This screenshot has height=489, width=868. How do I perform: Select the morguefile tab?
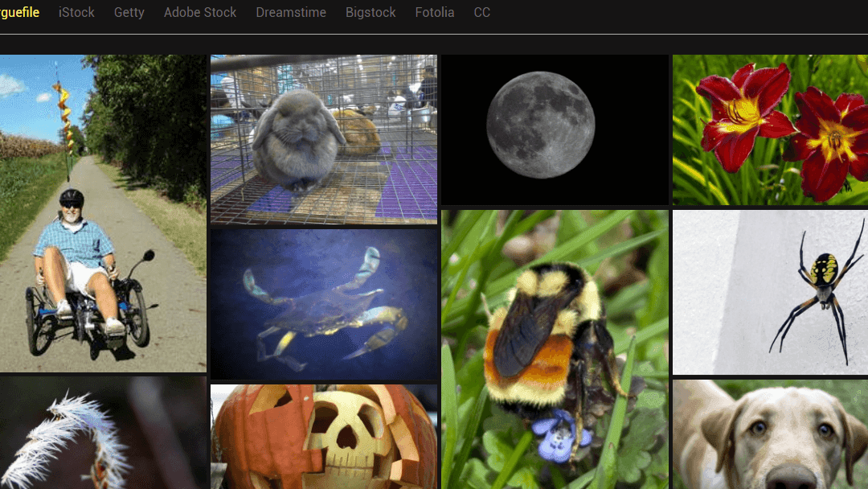tap(19, 12)
